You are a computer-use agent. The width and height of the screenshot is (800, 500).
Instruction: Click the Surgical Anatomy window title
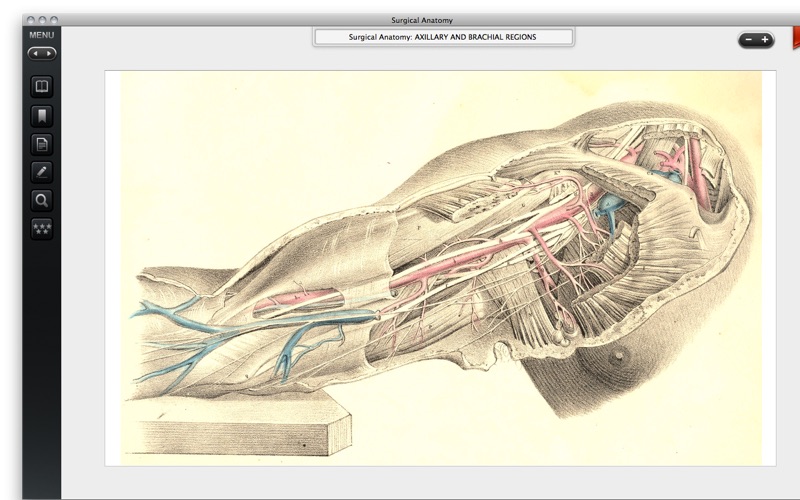tap(422, 20)
